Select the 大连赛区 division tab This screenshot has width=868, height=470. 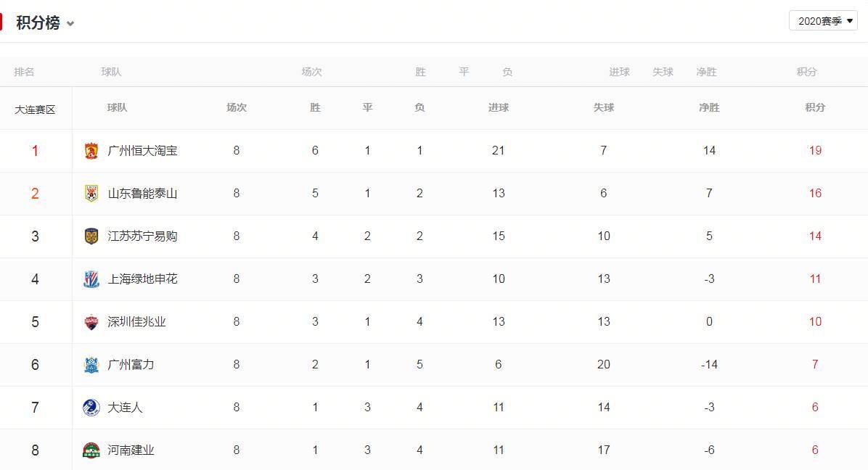click(35, 110)
